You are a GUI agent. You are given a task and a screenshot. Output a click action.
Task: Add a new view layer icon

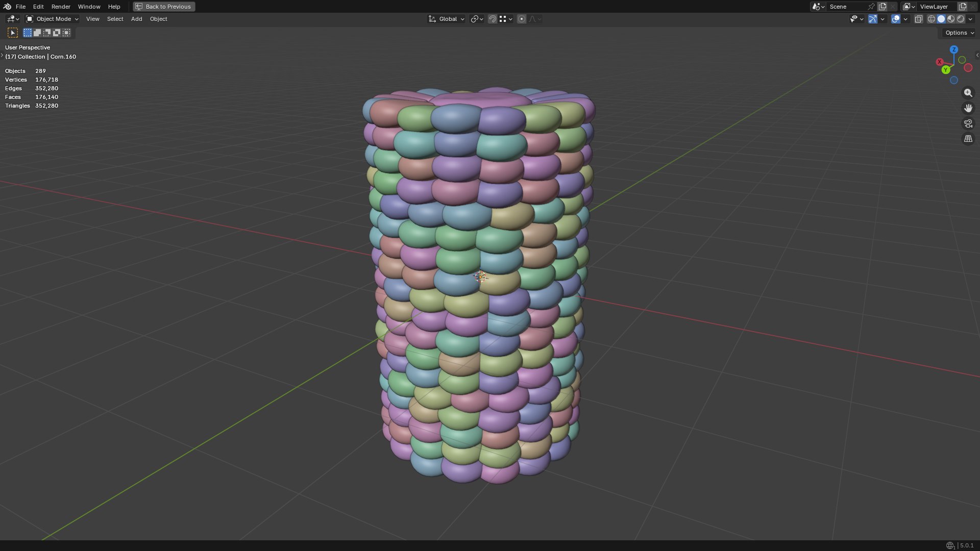[963, 7]
